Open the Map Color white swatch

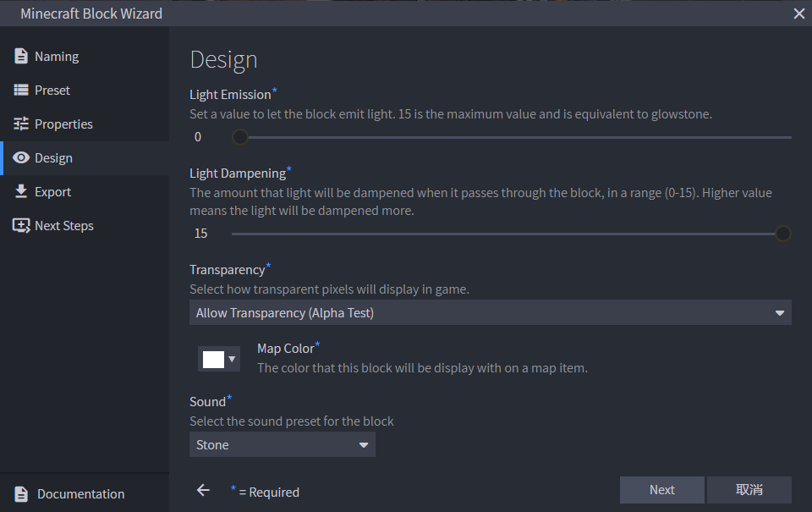point(213,359)
